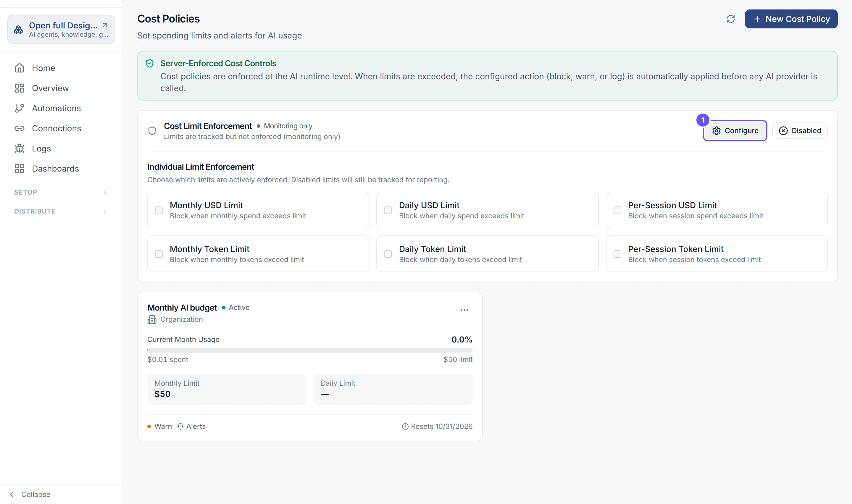852x504 pixels.
Task: Click the Daily Limit tile
Action: (x=393, y=389)
